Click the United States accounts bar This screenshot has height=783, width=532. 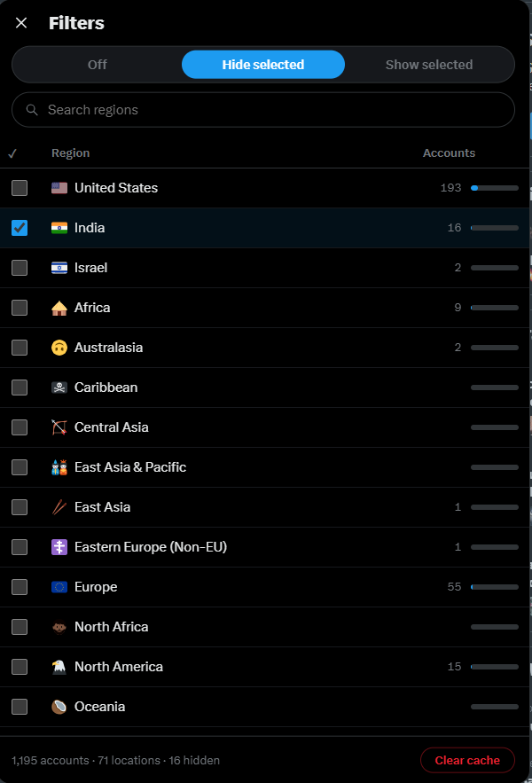pos(495,188)
